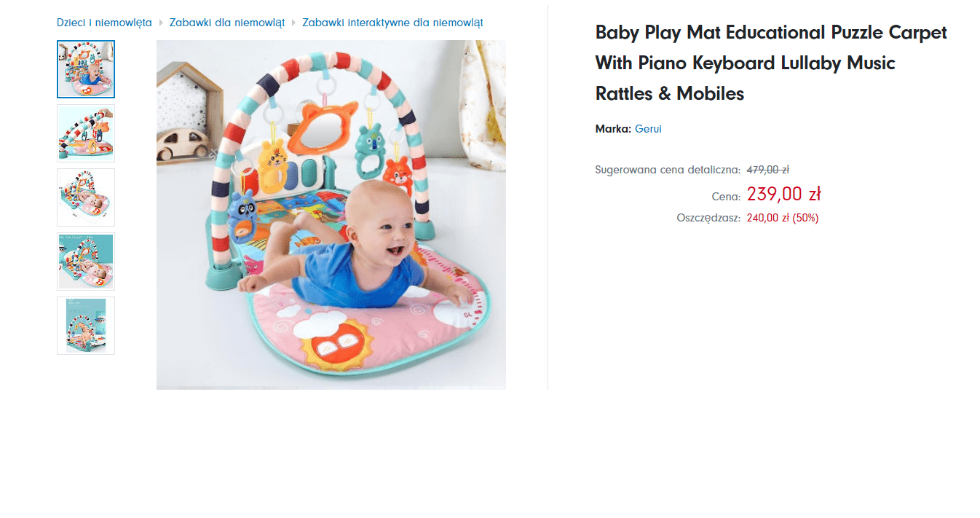Open Zabawki interaktywne dla niemowląt breadcrumb

[392, 23]
